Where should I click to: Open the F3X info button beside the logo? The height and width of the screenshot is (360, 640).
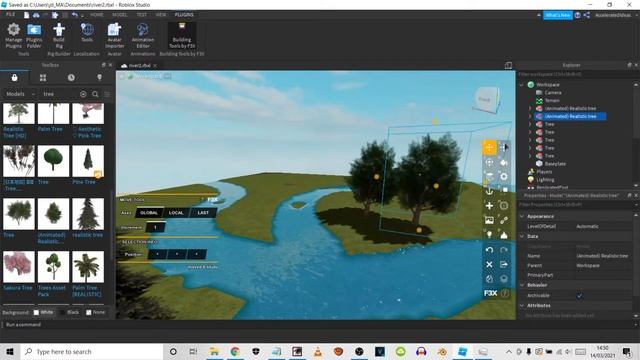[x=505, y=293]
